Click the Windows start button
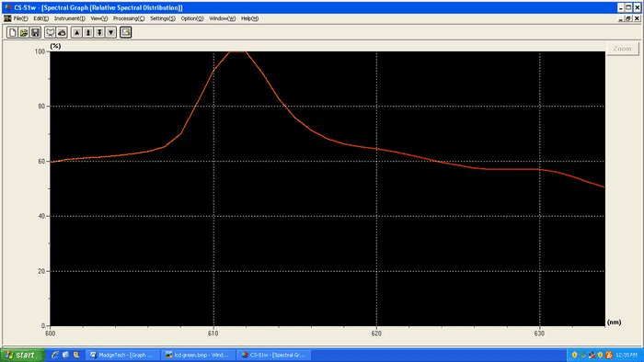Image resolution: width=644 pixels, height=362 pixels. pos(22,355)
